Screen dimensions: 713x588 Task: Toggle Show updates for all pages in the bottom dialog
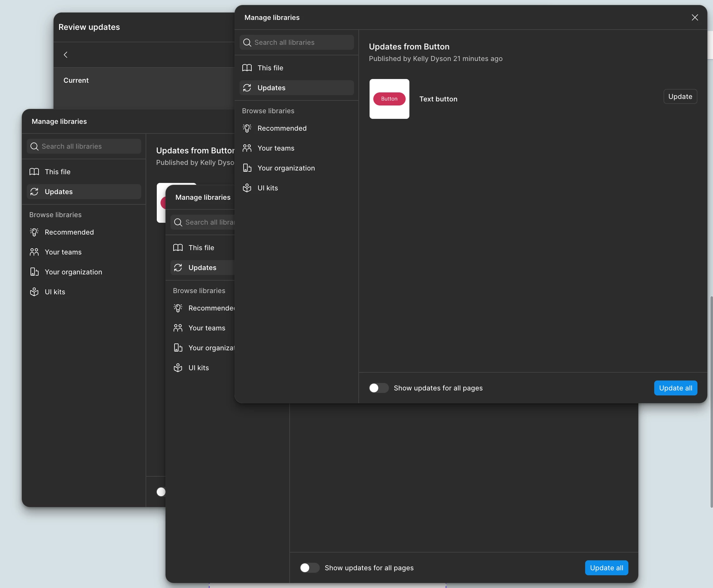coord(309,568)
